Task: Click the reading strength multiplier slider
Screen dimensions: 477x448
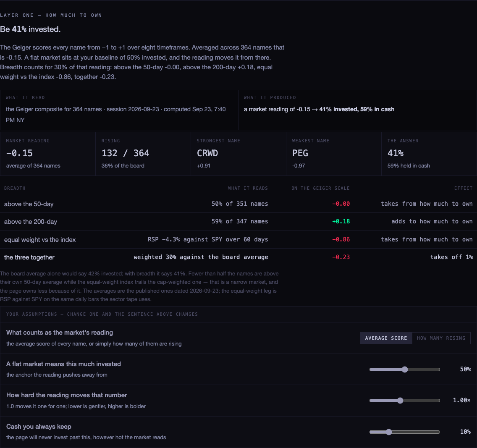Action: pyautogui.click(x=405, y=401)
